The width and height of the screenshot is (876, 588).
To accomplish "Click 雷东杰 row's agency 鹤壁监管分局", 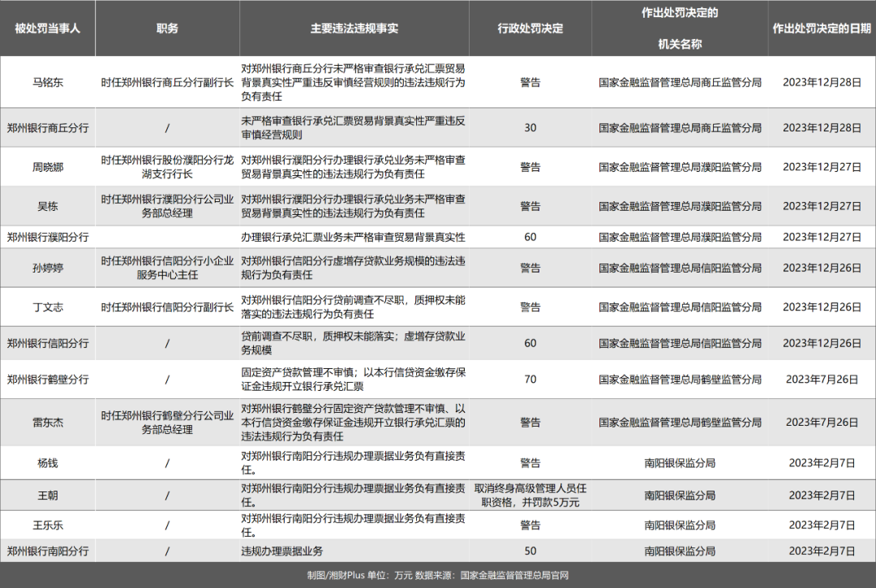I will pos(680,423).
